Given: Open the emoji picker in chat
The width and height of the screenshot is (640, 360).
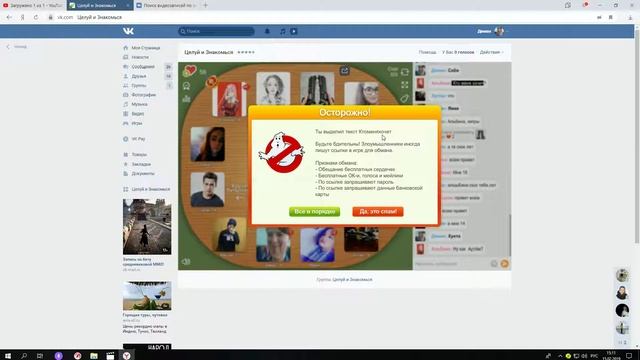Looking at the screenshot, I should point(494,264).
